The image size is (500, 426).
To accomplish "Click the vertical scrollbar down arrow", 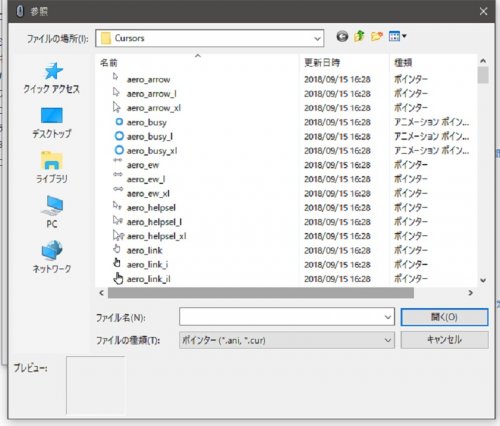I will click(483, 280).
